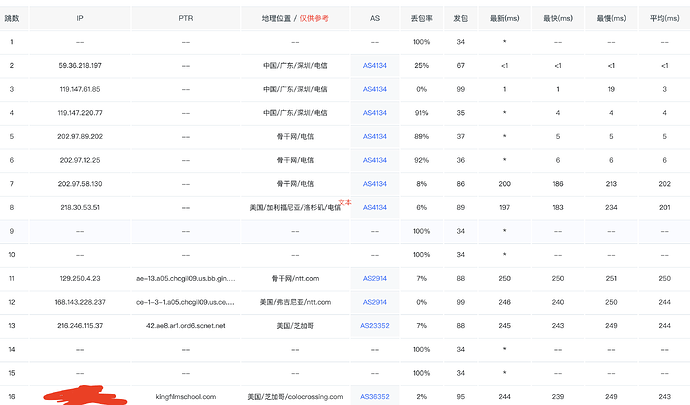Screen dimensions: 690x405
Task: Click location 美国/芝加哥/colocrossing.com
Action: pos(295,397)
